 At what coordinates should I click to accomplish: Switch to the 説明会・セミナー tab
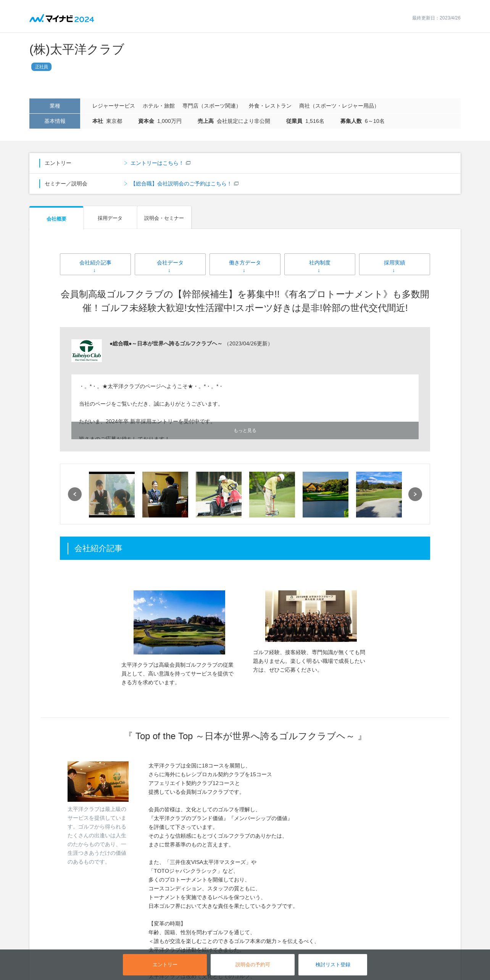pos(164,218)
